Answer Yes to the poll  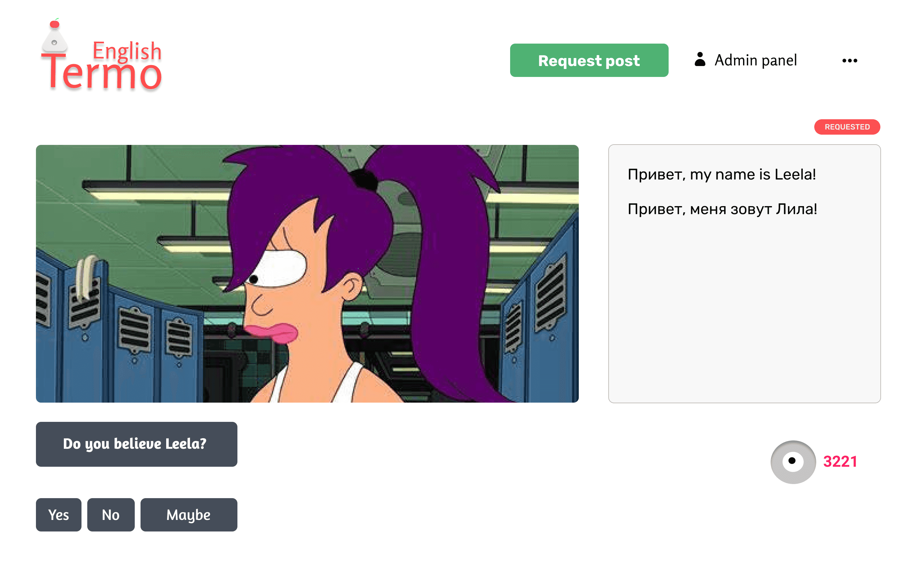point(58,515)
